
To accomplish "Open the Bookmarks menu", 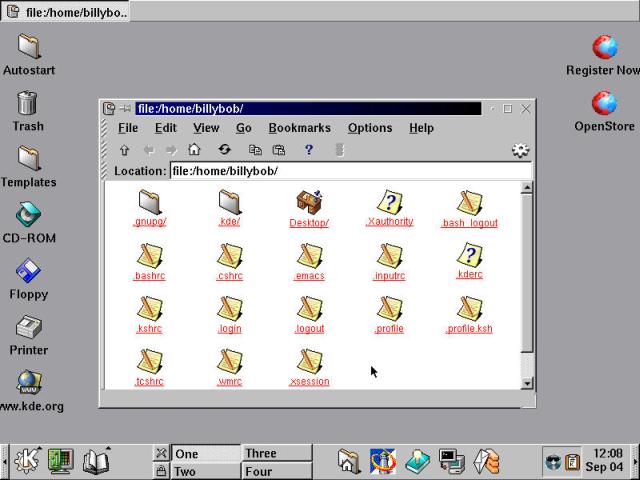I will pos(299,128).
